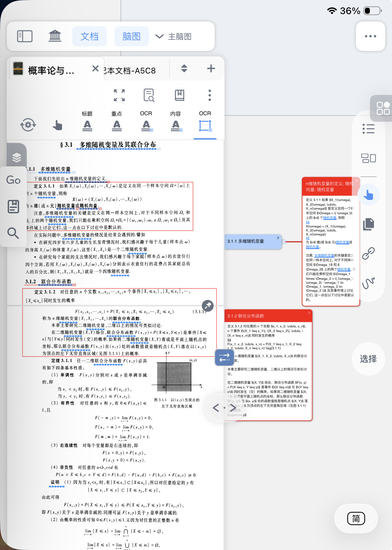The width and height of the screenshot is (392, 550).
Task: Select the freehand scribble tool
Action: [368, 283]
